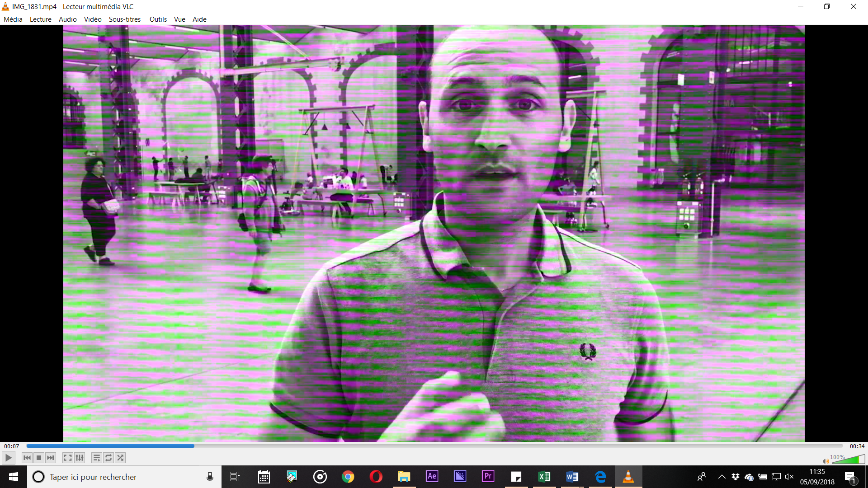This screenshot has width=868, height=488.
Task: Click the Cortana search field
Action: click(124, 477)
